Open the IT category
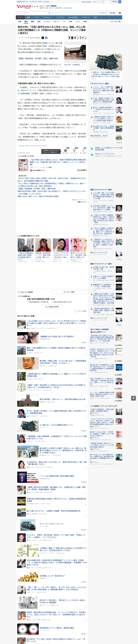The height and width of the screenshot is (644, 138). tap(64, 21)
